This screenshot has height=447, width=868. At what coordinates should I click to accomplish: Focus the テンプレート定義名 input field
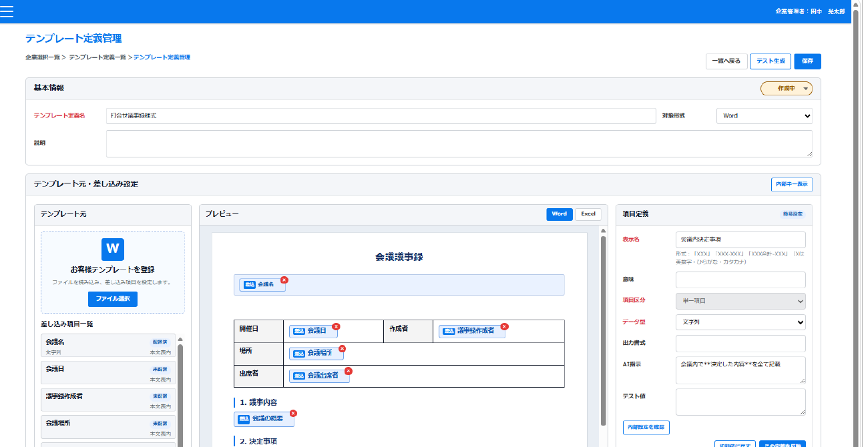(x=381, y=115)
